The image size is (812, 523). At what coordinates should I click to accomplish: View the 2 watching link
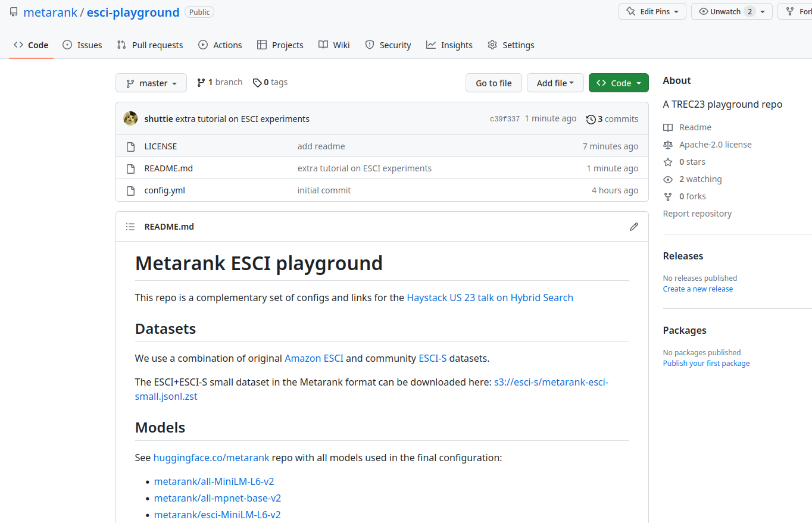coord(700,179)
